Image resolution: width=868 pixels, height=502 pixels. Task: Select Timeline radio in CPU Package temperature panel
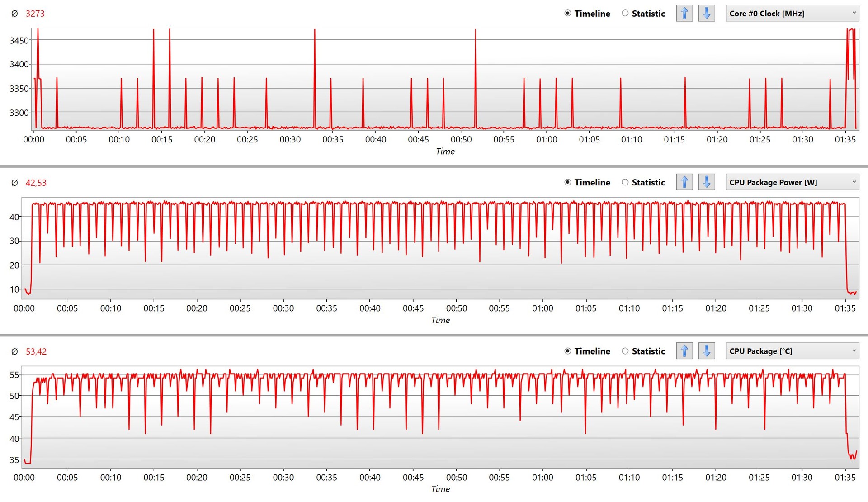coord(568,351)
